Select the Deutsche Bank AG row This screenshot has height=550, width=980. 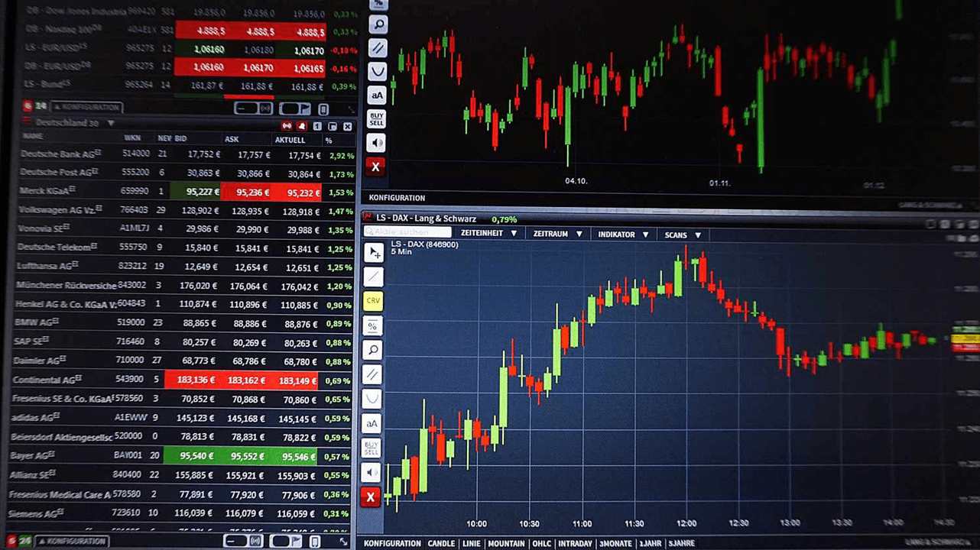[x=187, y=154]
